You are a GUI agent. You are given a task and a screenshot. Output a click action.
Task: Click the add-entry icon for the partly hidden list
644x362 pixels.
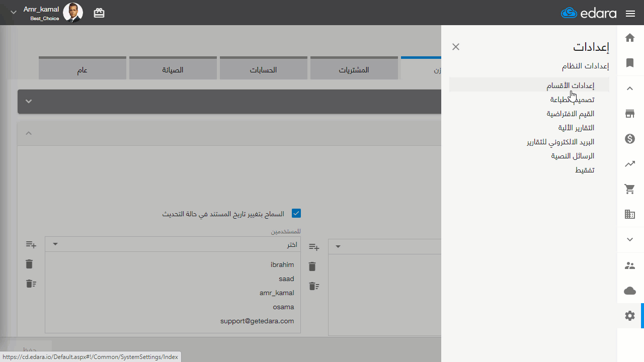(314, 247)
